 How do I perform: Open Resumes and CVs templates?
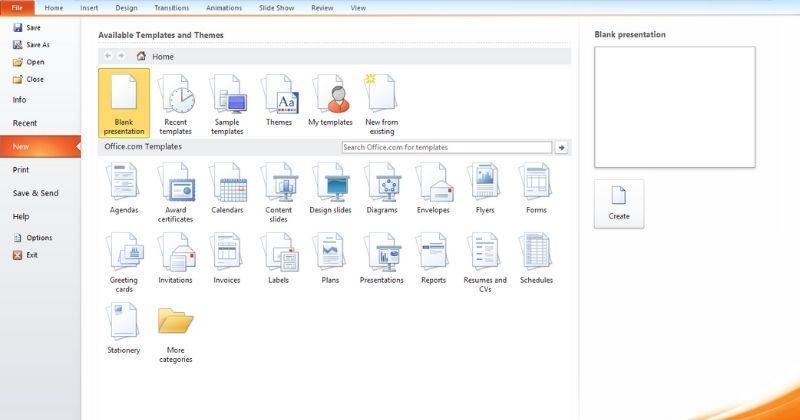click(x=485, y=262)
